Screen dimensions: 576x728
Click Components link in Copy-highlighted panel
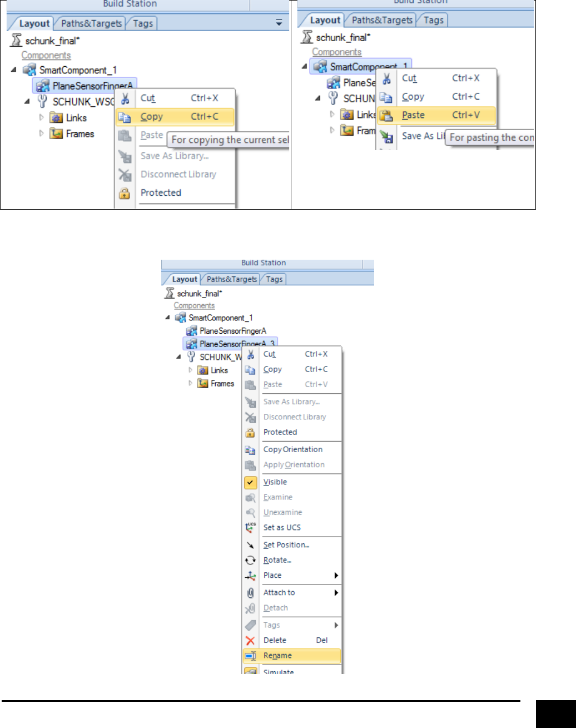coord(46,55)
